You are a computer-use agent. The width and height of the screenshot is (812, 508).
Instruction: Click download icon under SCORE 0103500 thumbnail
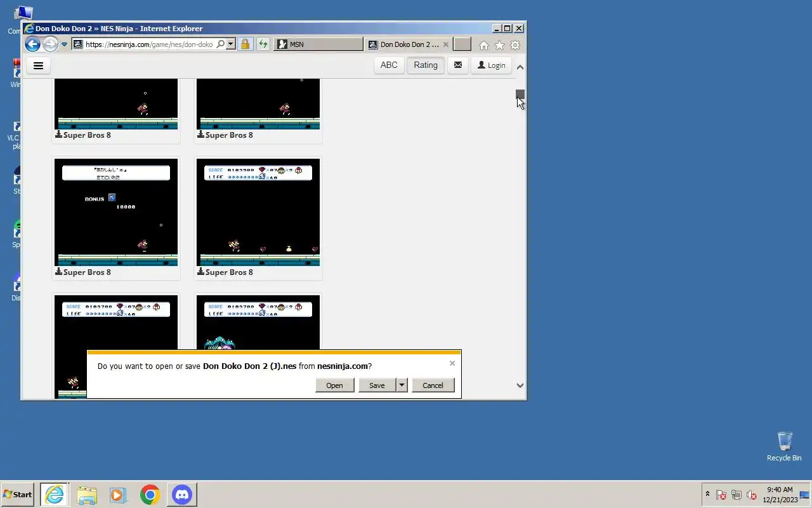coord(200,272)
